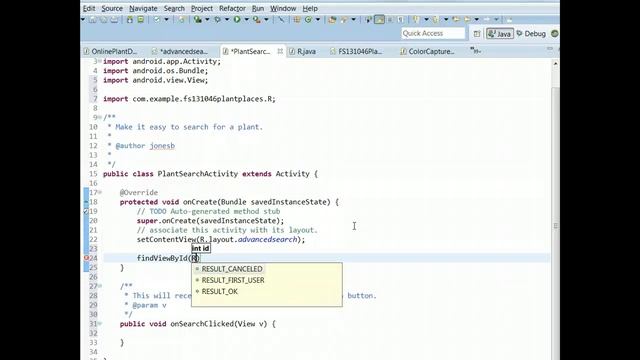Screen dimensions: 640x360
Task: Open the Next Annotation dropdown arrow
Action: [426, 20]
